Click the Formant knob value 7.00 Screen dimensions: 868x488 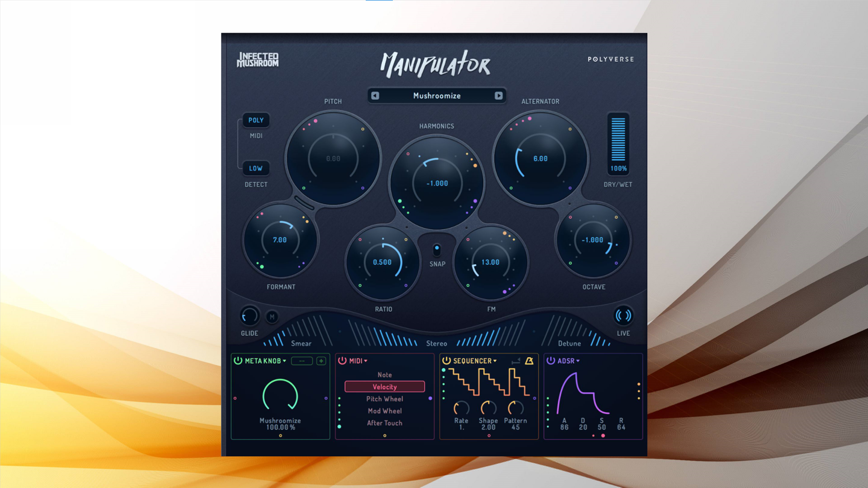pyautogui.click(x=280, y=240)
